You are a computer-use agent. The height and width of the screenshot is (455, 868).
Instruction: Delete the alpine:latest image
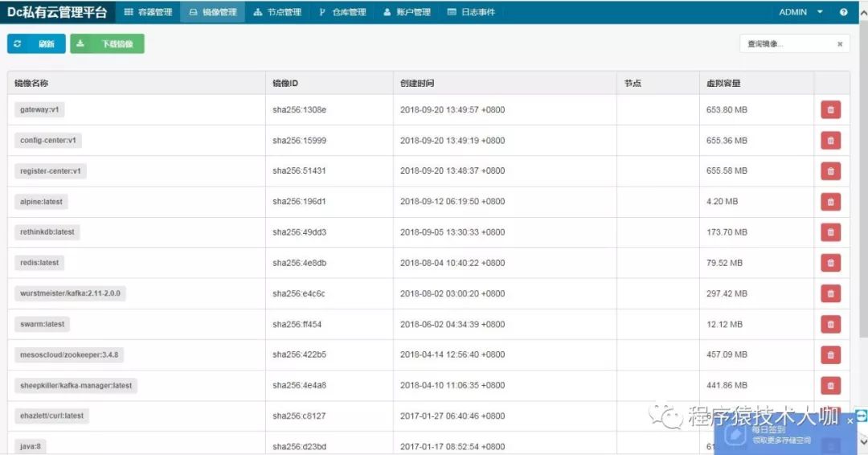coord(830,202)
